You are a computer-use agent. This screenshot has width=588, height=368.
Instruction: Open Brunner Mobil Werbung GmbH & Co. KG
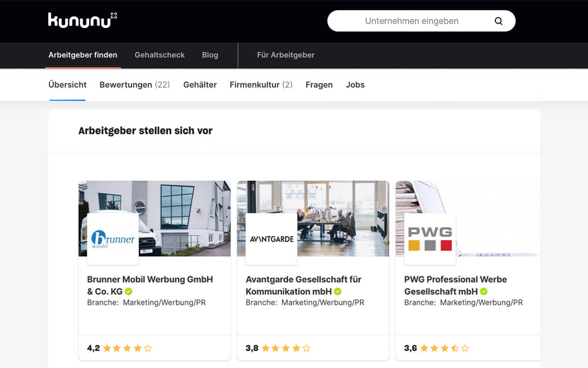click(x=150, y=285)
